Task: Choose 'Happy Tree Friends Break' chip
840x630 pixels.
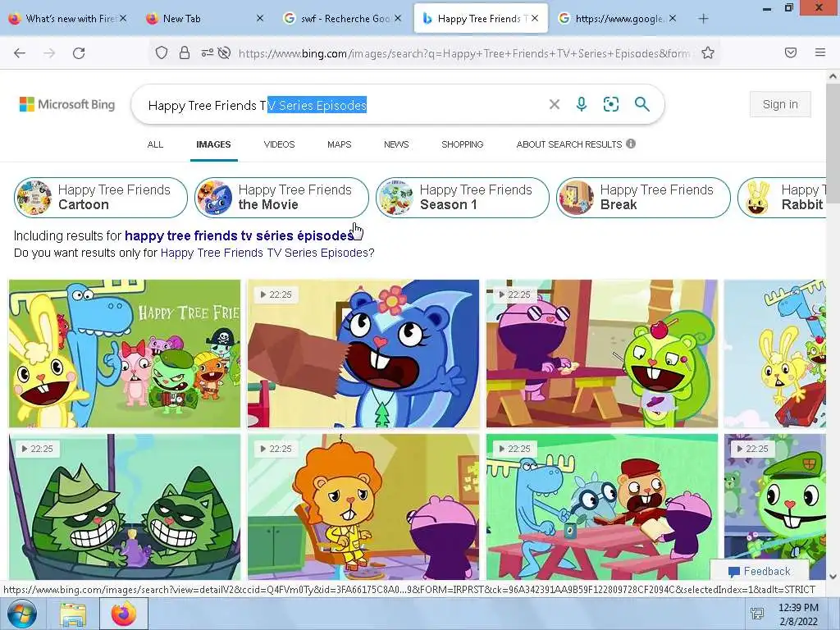Action: [643, 197]
